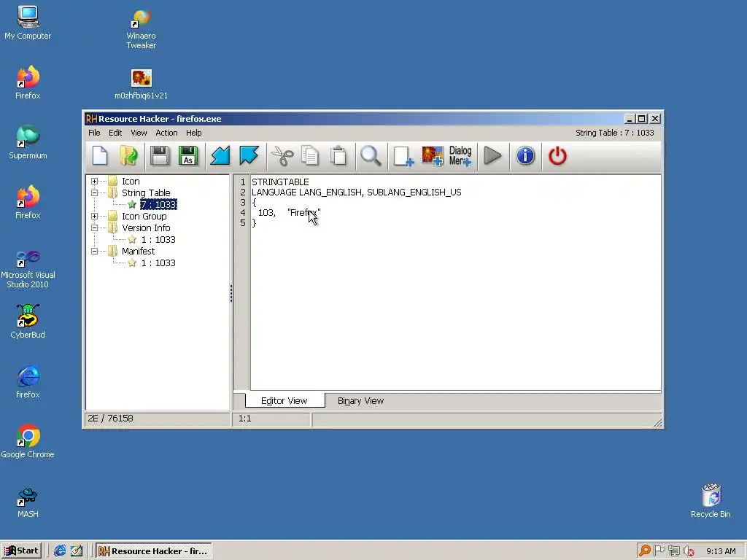The image size is (747, 560).
Task: Click the Resource Hacker taskbar button
Action: tap(153, 551)
